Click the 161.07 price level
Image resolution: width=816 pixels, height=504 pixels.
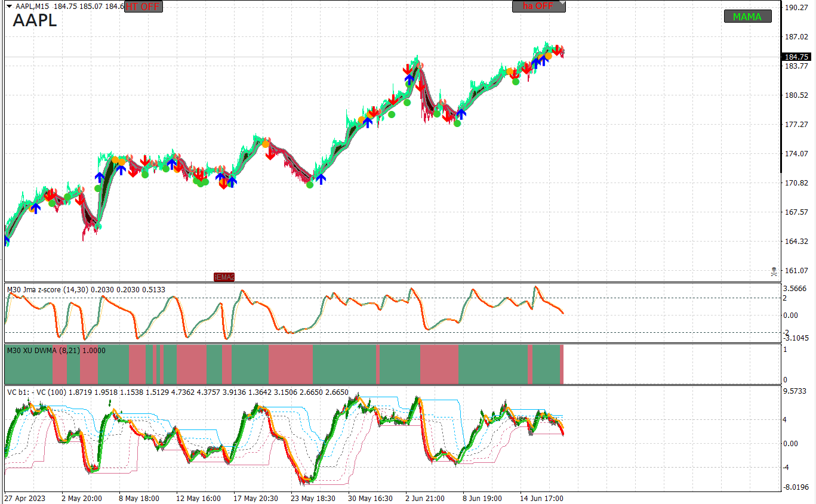[796, 271]
